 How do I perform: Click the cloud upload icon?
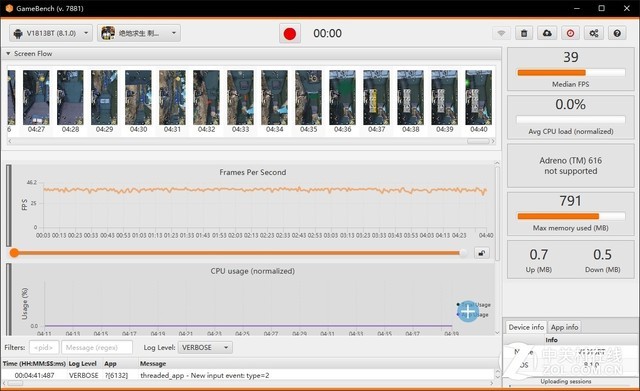[x=547, y=33]
